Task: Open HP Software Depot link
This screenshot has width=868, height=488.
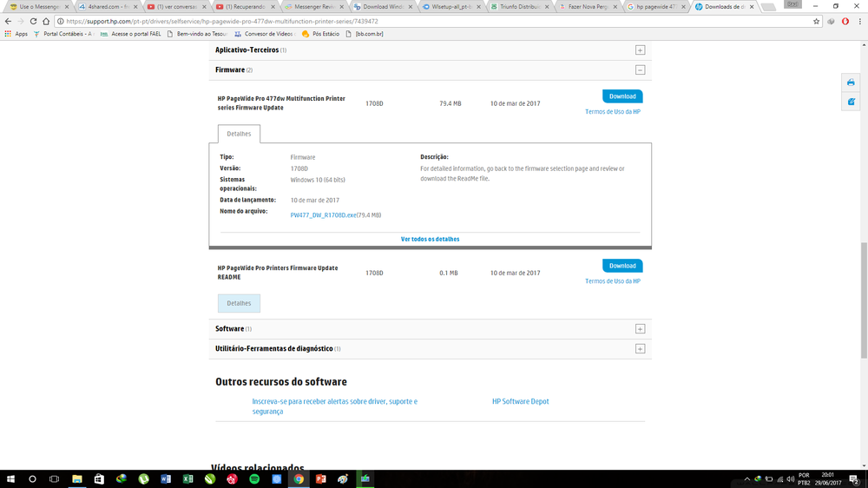Action: (x=520, y=401)
